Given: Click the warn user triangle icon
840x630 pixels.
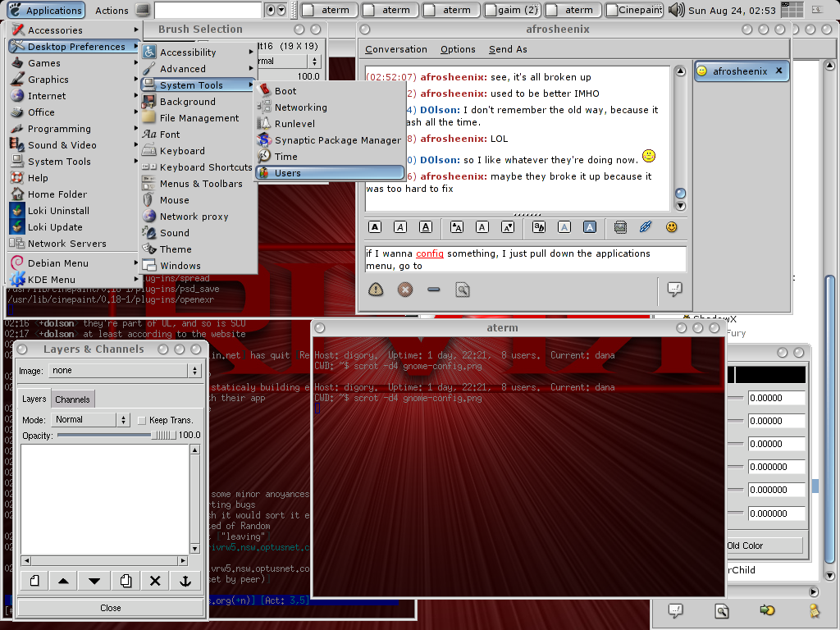Looking at the screenshot, I should [376, 289].
